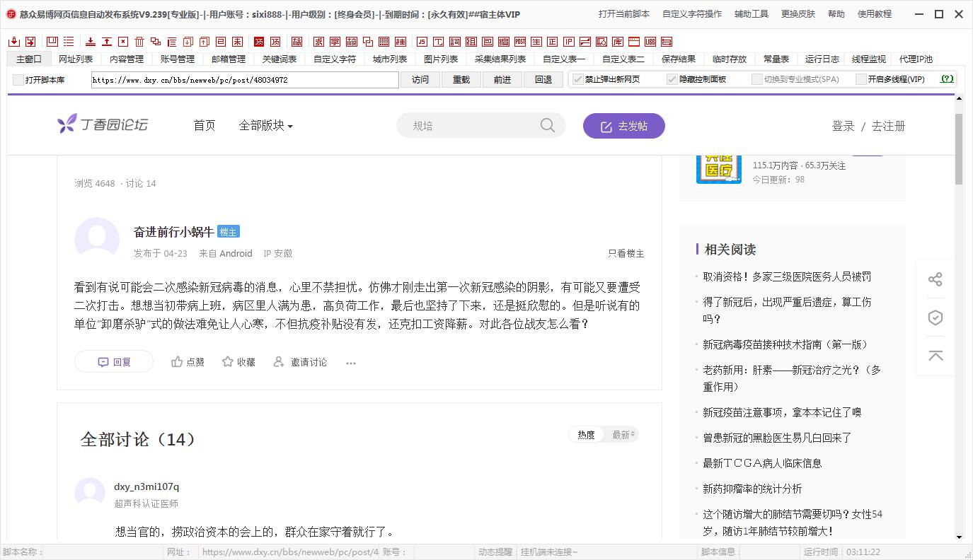Image resolution: width=973 pixels, height=560 pixels.
Task: Uncheck 禁止弹出新网页 checkbox
Action: pos(578,79)
